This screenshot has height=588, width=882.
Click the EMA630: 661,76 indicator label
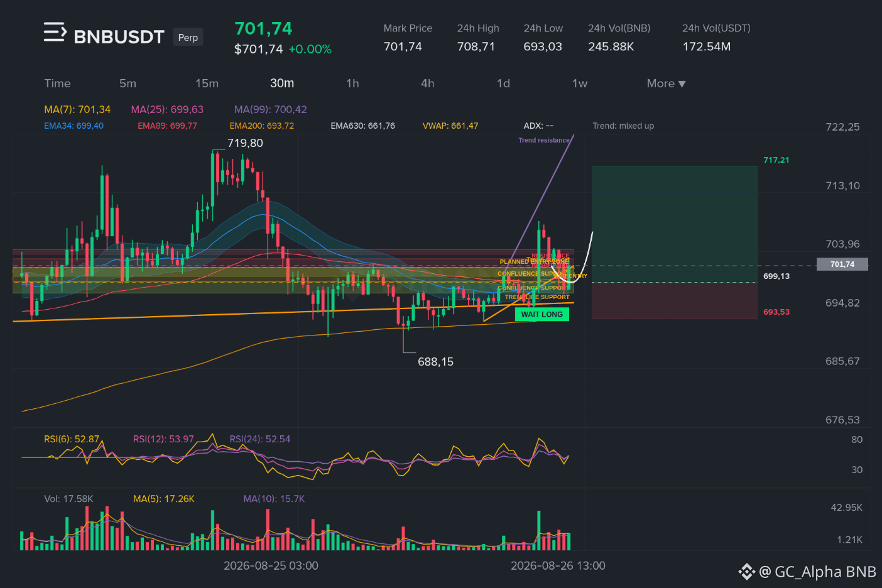[362, 126]
